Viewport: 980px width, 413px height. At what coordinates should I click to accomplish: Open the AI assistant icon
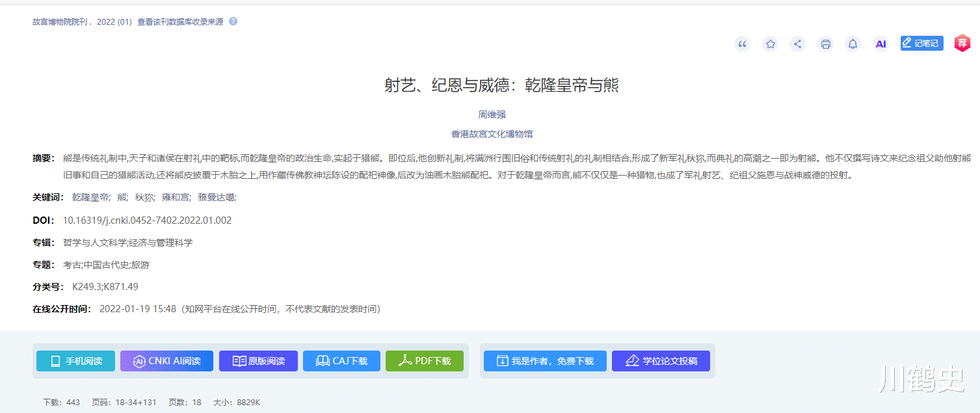(881, 44)
